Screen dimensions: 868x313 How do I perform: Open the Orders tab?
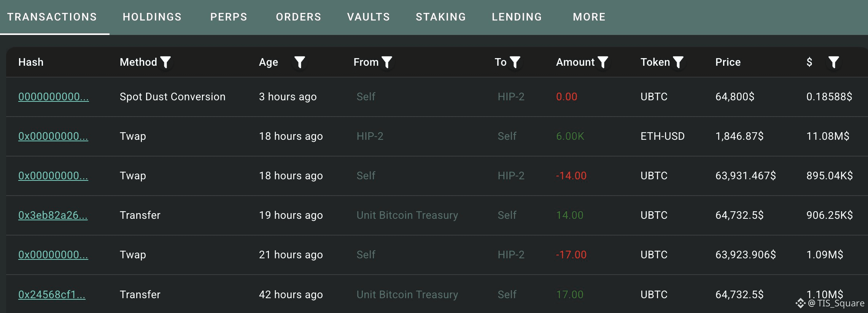[x=299, y=17]
